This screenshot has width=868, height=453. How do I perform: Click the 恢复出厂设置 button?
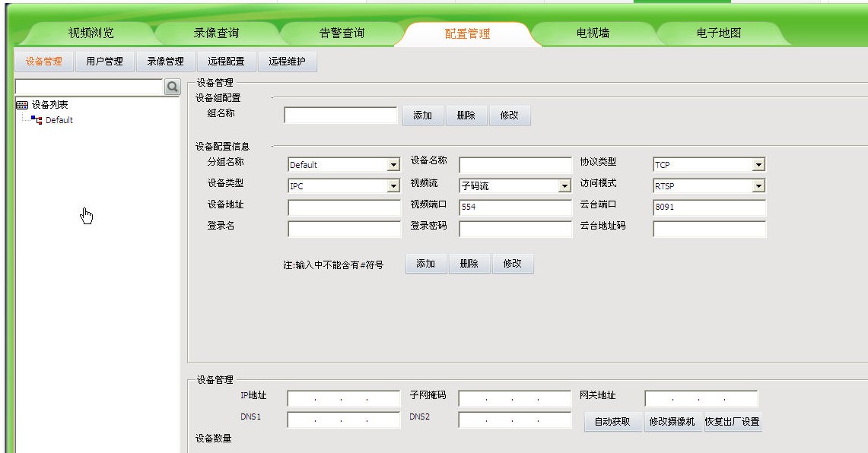tap(733, 422)
